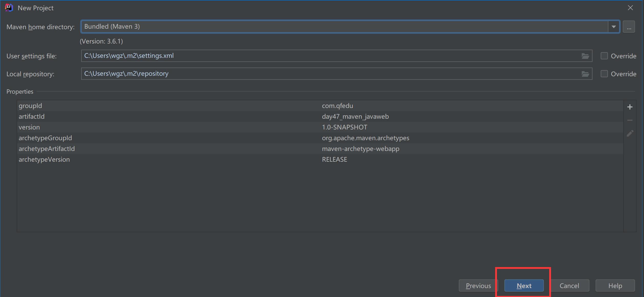Screen dimensions: 644x297
Task: Select the Bundled (Maven 3) combo box
Action: [x=350, y=27]
